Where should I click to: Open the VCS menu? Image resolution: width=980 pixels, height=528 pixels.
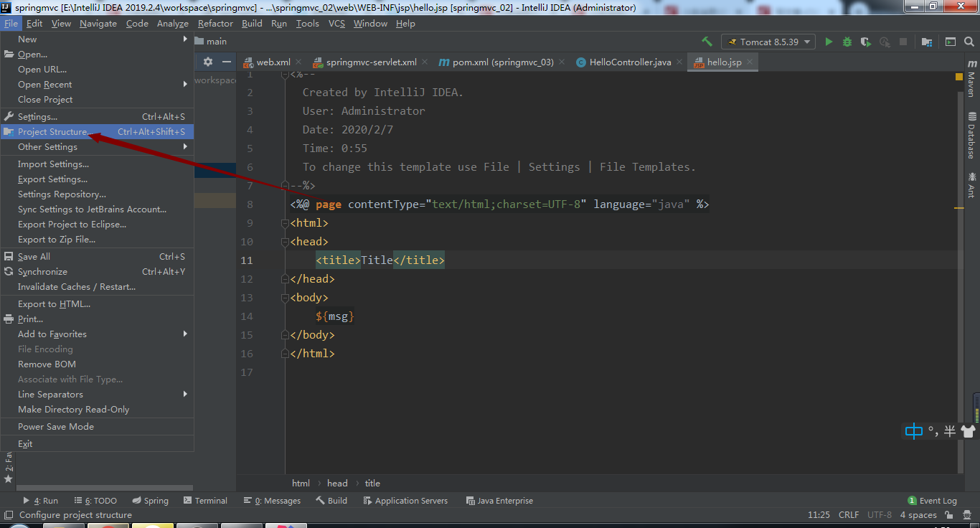(x=336, y=23)
